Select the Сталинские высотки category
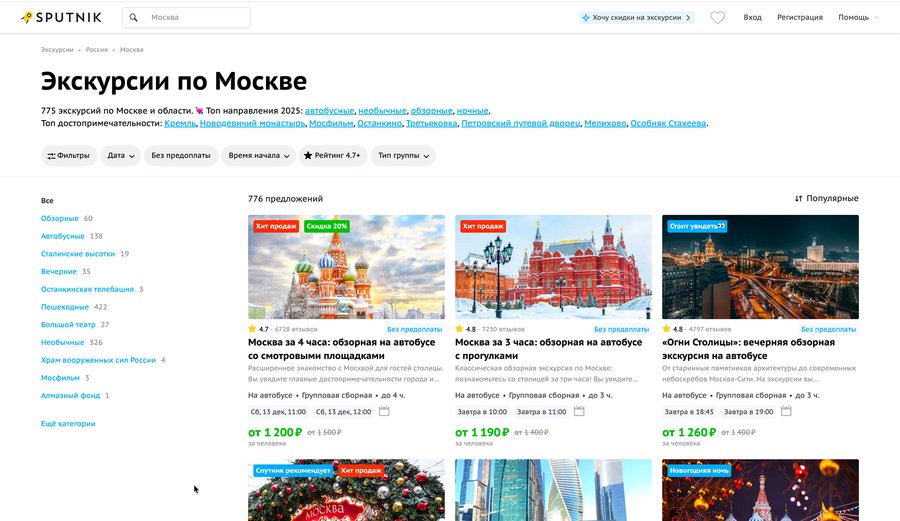The width and height of the screenshot is (900, 521). [77, 254]
